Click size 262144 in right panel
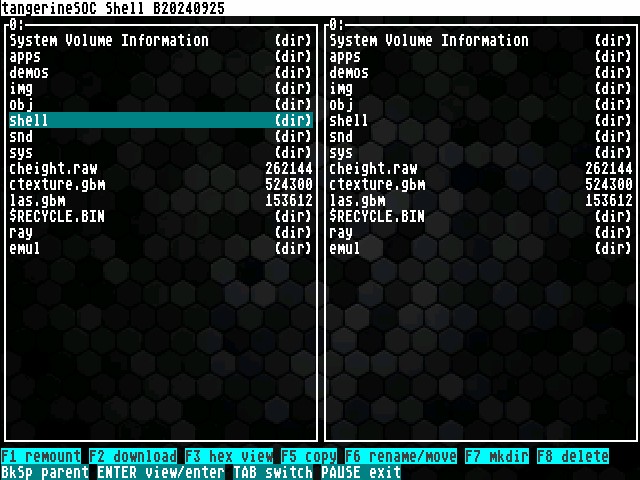 [609, 168]
